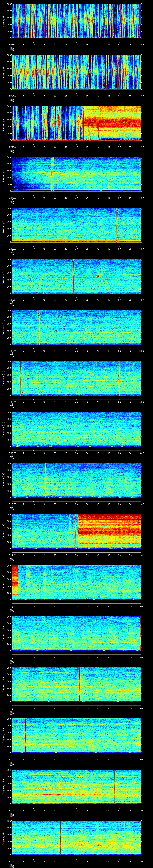Click the 8:16:00 start time label
153x868 pixels.
(12, 810)
